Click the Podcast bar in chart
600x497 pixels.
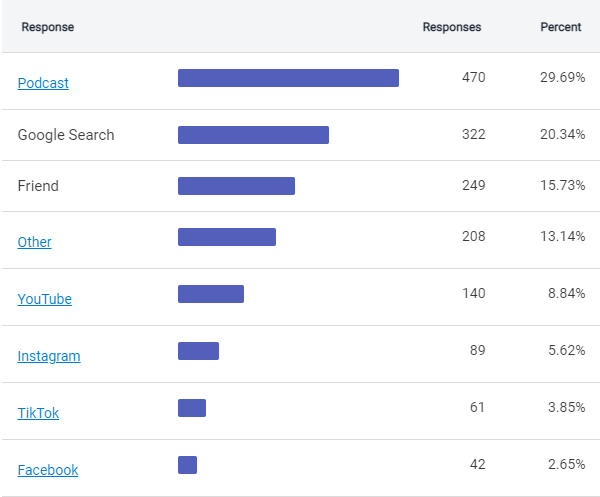(x=288, y=78)
